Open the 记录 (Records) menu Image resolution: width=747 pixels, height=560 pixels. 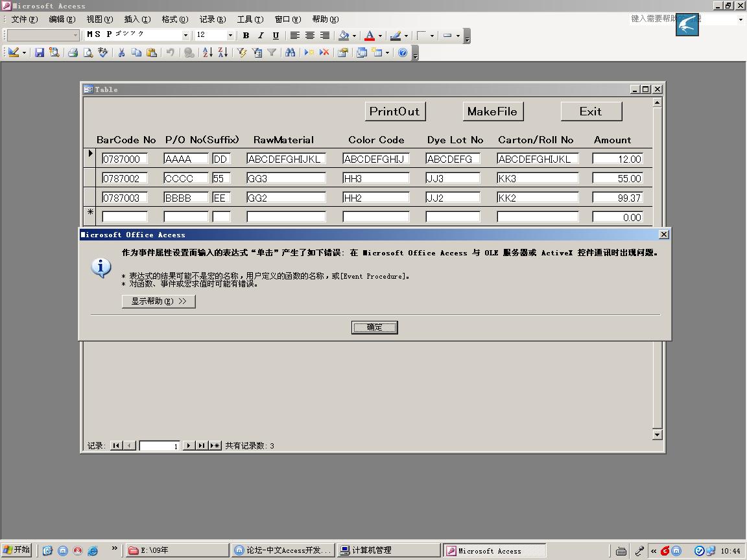point(213,19)
